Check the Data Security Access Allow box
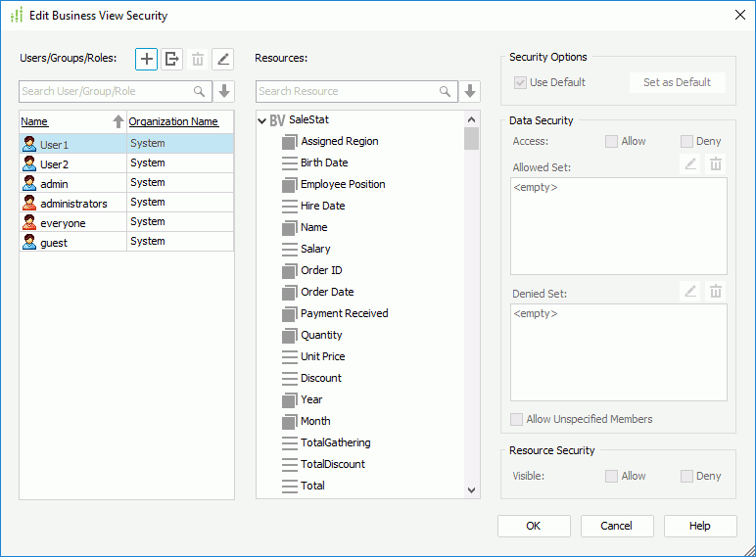This screenshot has height=557, width=756. click(612, 141)
